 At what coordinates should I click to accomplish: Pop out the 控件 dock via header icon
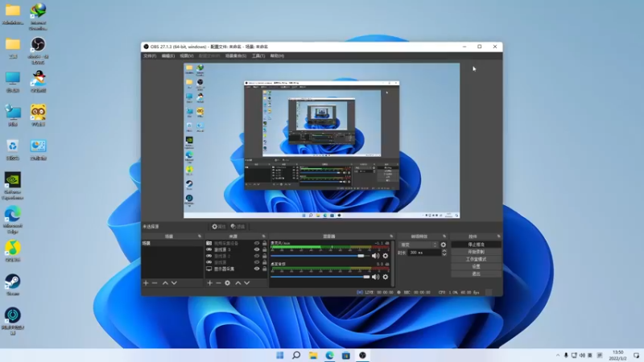[x=498, y=237]
